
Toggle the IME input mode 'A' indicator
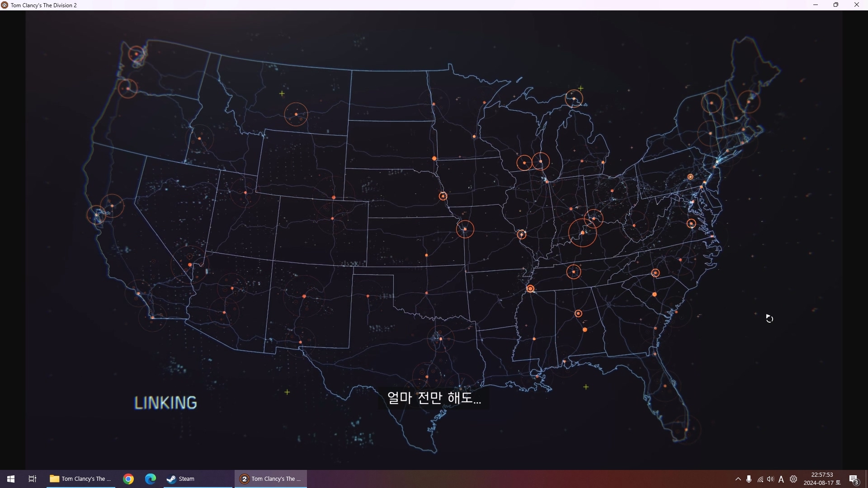(781, 479)
